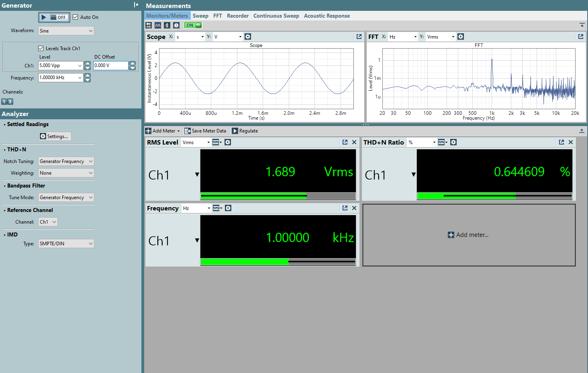The height and width of the screenshot is (373, 588).
Task: Pop out the THD+N Ratio meter
Action: point(561,142)
